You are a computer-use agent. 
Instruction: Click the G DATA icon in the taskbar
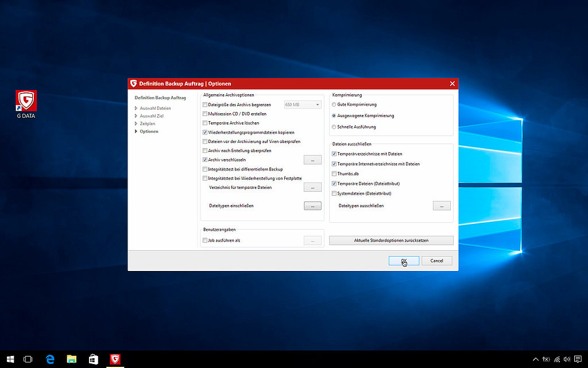114,359
